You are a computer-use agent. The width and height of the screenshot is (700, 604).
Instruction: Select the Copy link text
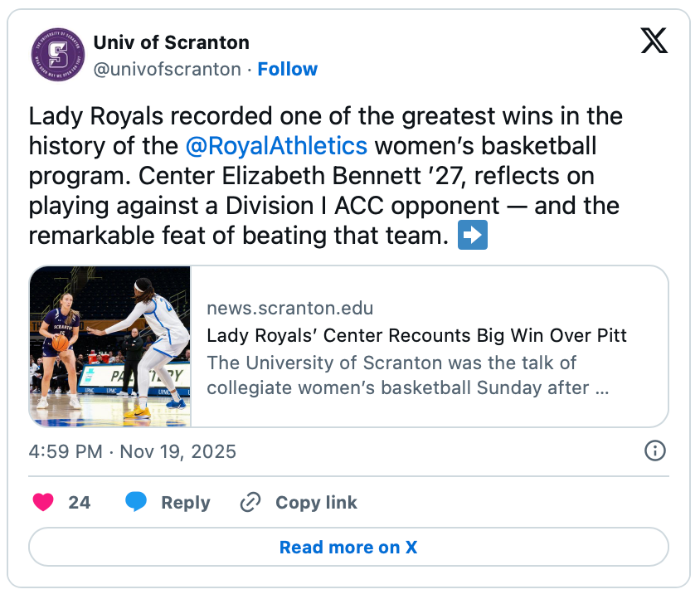(316, 503)
